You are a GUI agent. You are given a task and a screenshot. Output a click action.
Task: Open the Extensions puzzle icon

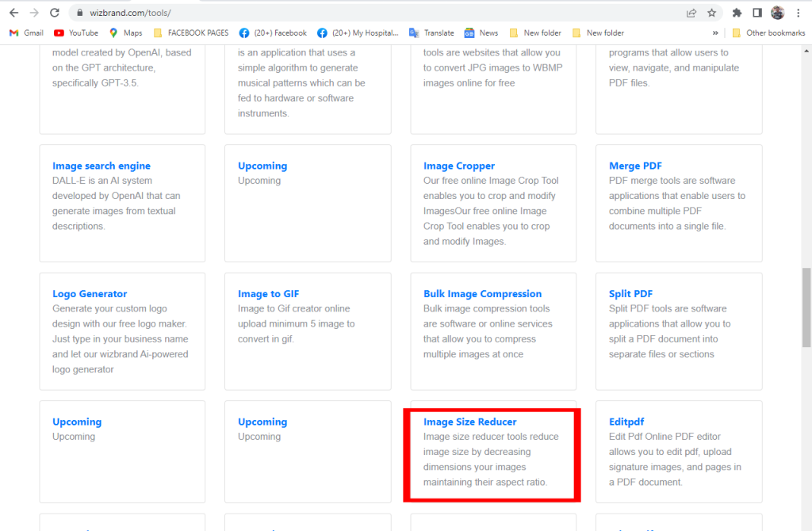(737, 13)
